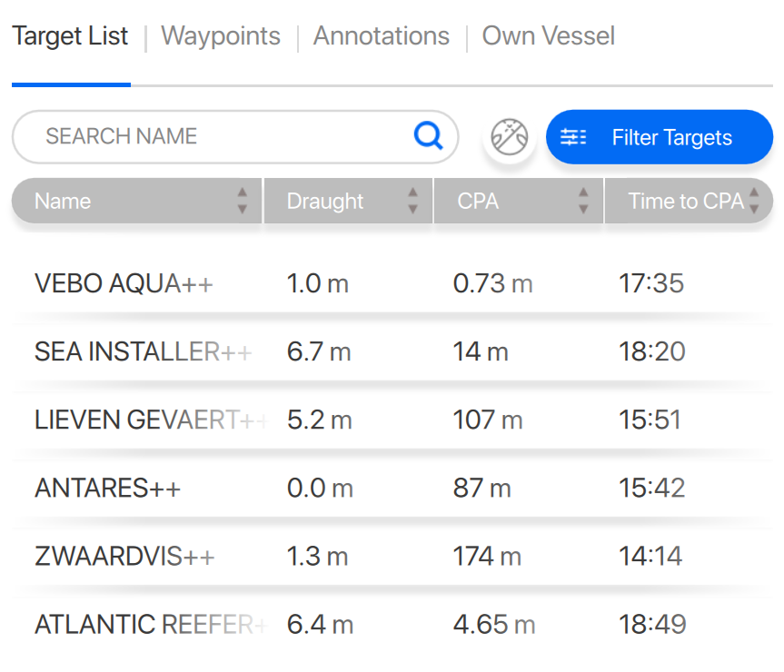Click the filter sliders icon
Screen dimensions: 784x672
coord(573,137)
